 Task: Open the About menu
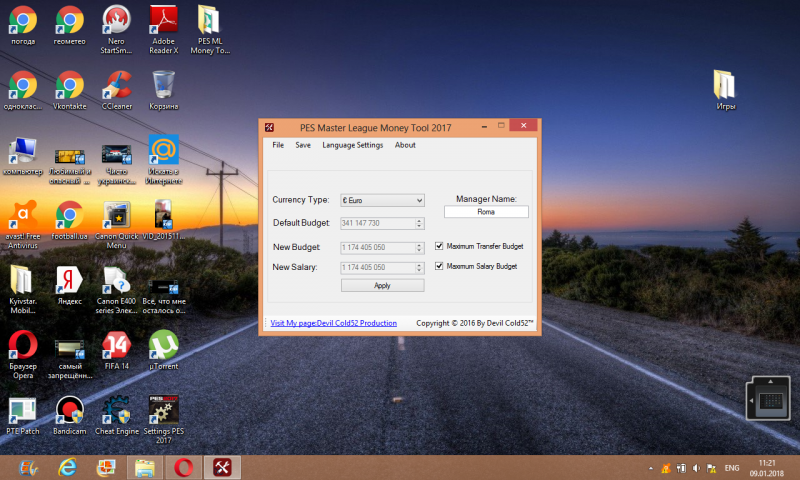405,145
